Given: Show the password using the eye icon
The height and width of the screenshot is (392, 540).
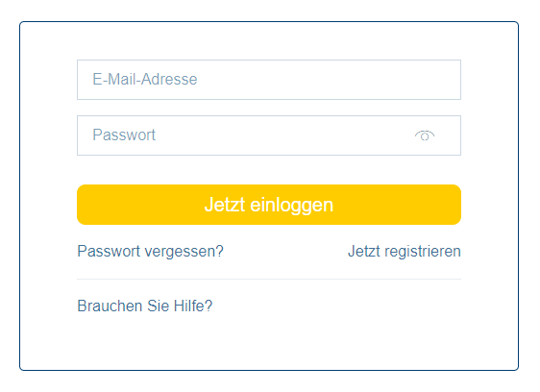Looking at the screenshot, I should coord(425,135).
